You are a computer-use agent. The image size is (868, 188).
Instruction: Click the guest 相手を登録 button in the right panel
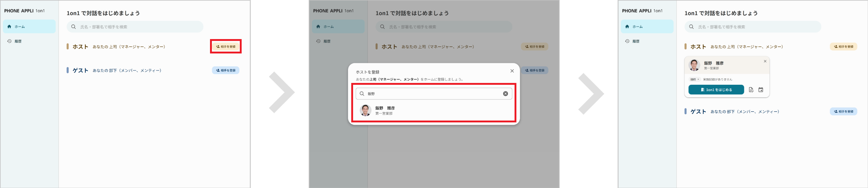[844, 111]
